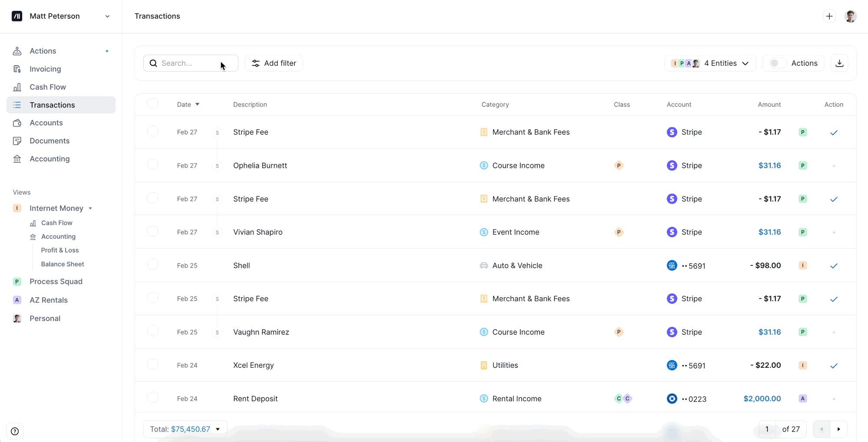Open the 4 Entities dropdown
The height and width of the screenshot is (442, 868).
click(710, 63)
